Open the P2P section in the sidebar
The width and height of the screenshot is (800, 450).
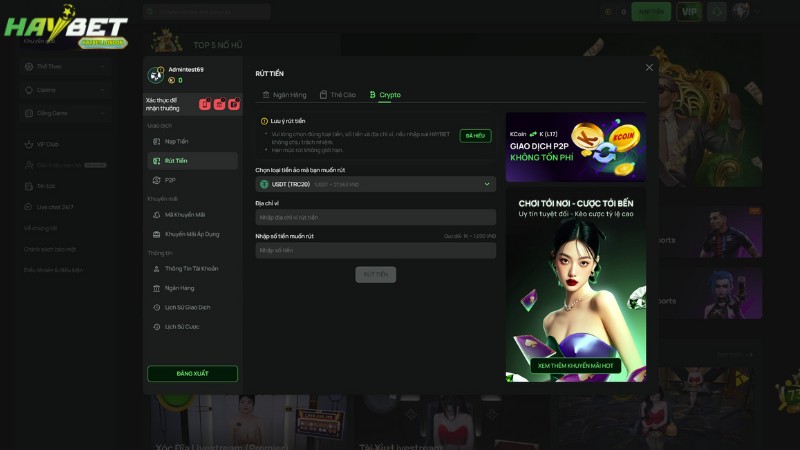[170, 180]
